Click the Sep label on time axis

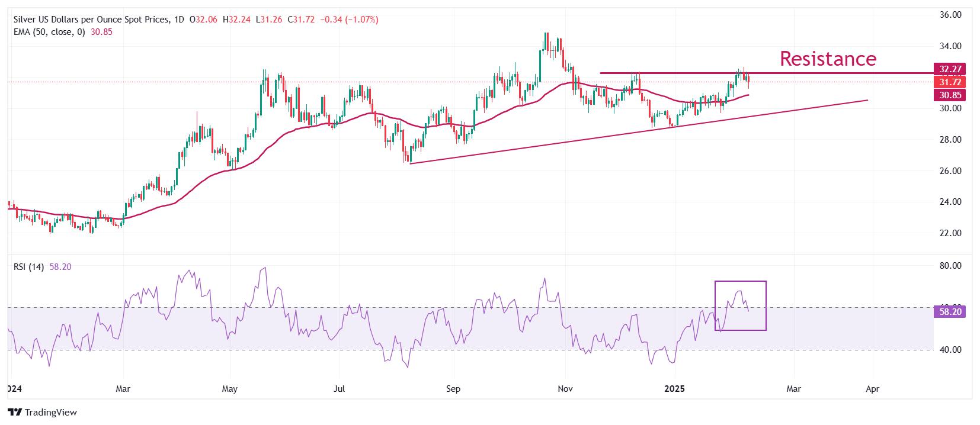point(453,389)
